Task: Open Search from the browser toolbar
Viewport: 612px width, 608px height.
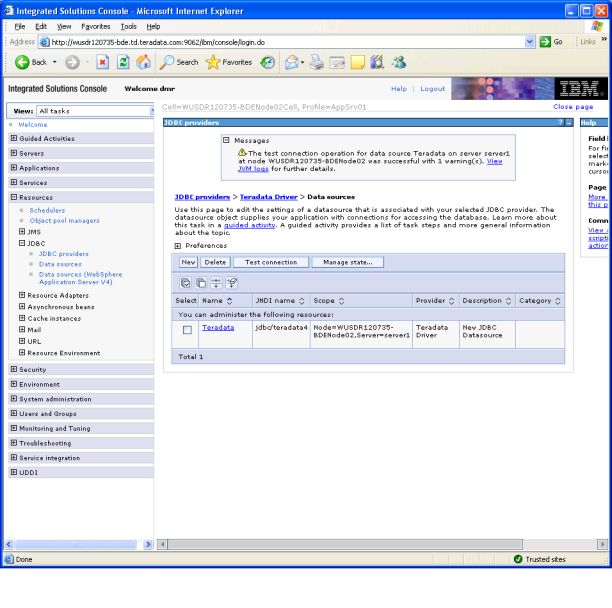Action: pyautogui.click(x=179, y=62)
